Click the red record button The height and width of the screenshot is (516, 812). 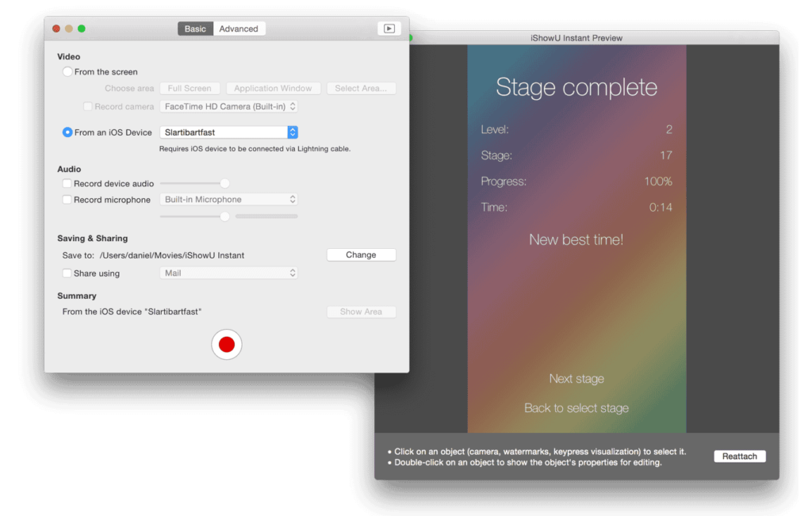point(227,344)
